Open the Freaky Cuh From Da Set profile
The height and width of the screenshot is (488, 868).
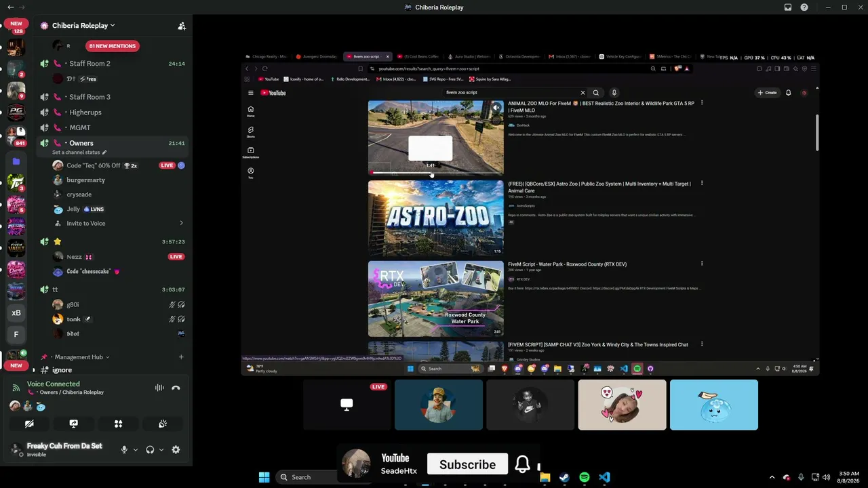pos(58,449)
